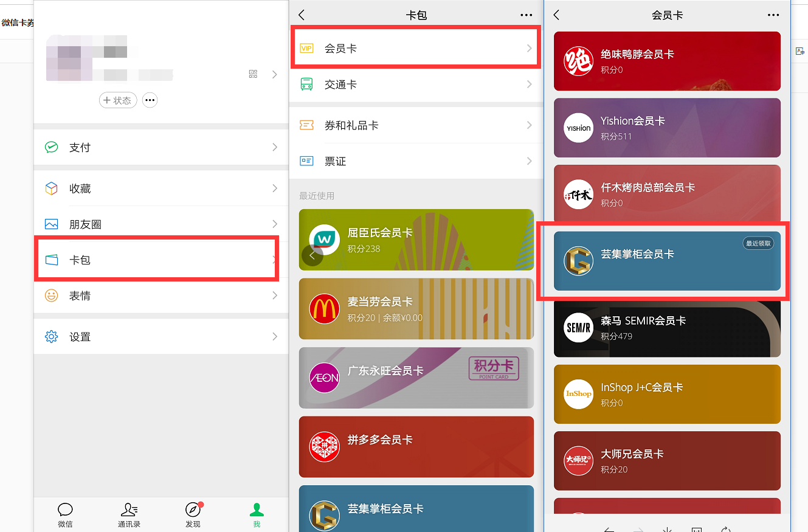
Task: Go back from the 卡包 screen
Action: click(302, 15)
